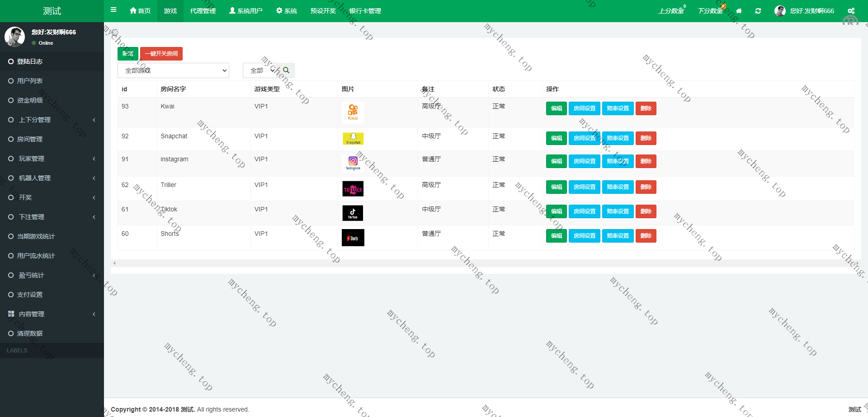Click the horizontal scrollbar left arrow

(x=114, y=263)
